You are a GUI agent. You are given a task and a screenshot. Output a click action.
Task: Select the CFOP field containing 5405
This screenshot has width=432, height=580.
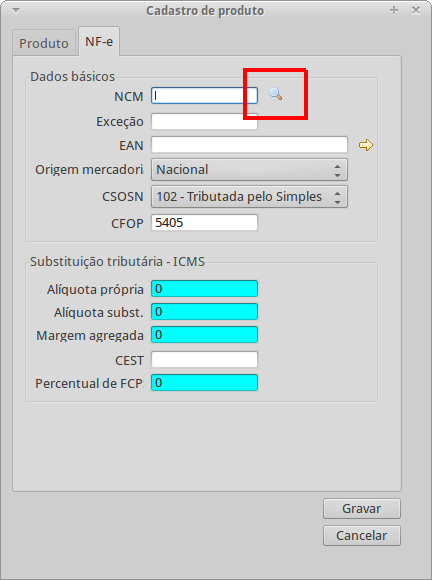204,223
